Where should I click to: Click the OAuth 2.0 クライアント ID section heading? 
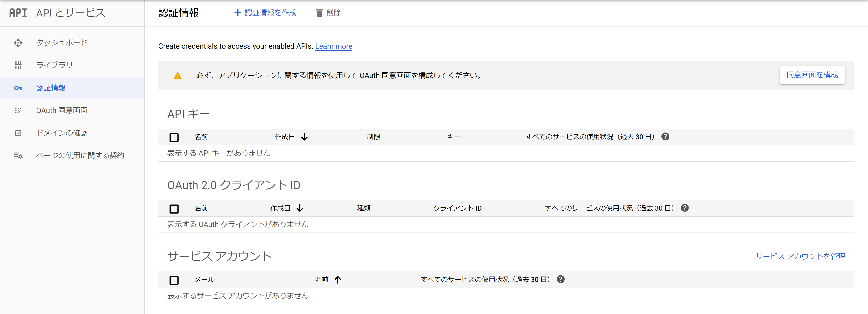click(x=234, y=185)
